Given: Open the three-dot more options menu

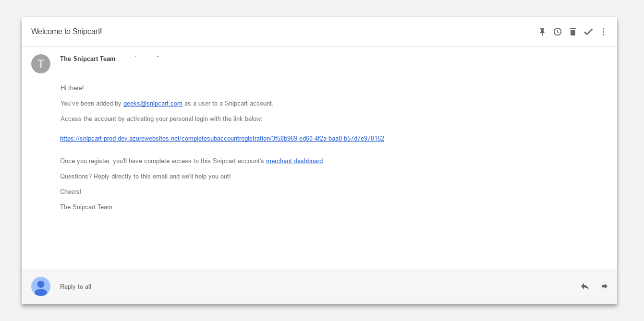Looking at the screenshot, I should (x=604, y=32).
